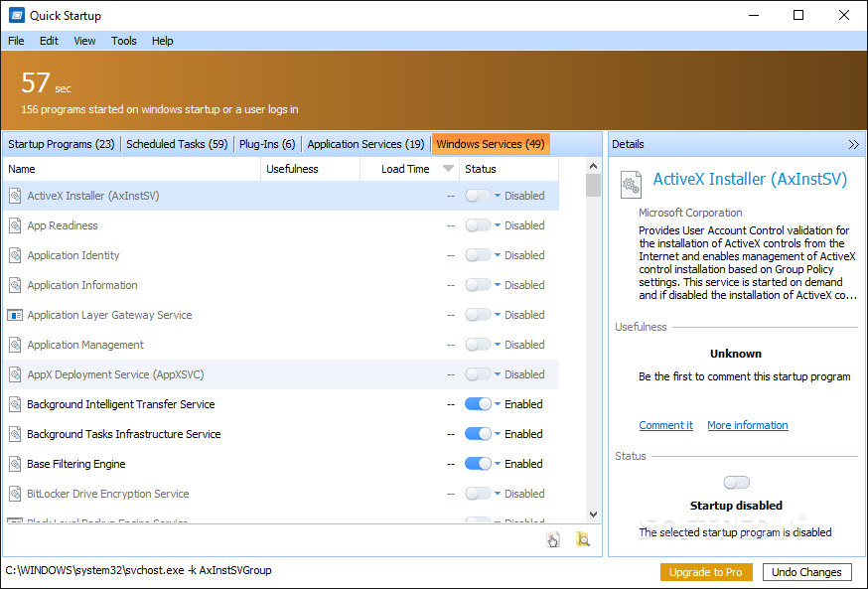Open the Edit menu

pyautogui.click(x=49, y=41)
